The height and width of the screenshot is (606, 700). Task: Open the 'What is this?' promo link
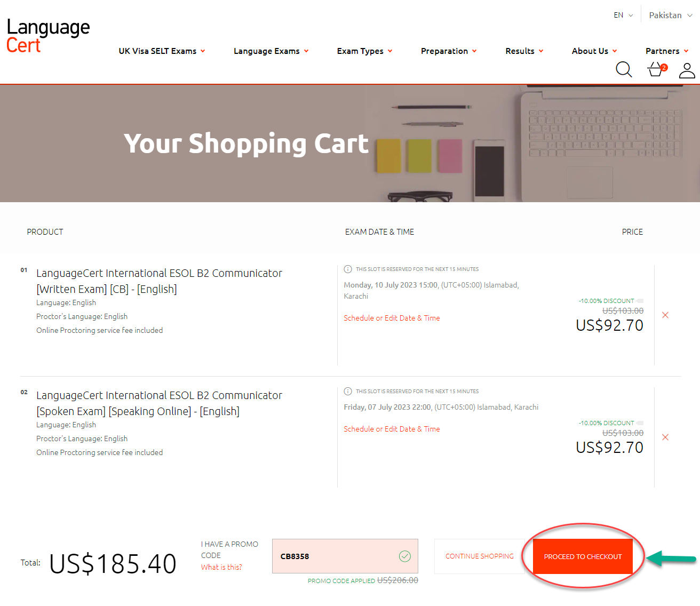coord(221,567)
